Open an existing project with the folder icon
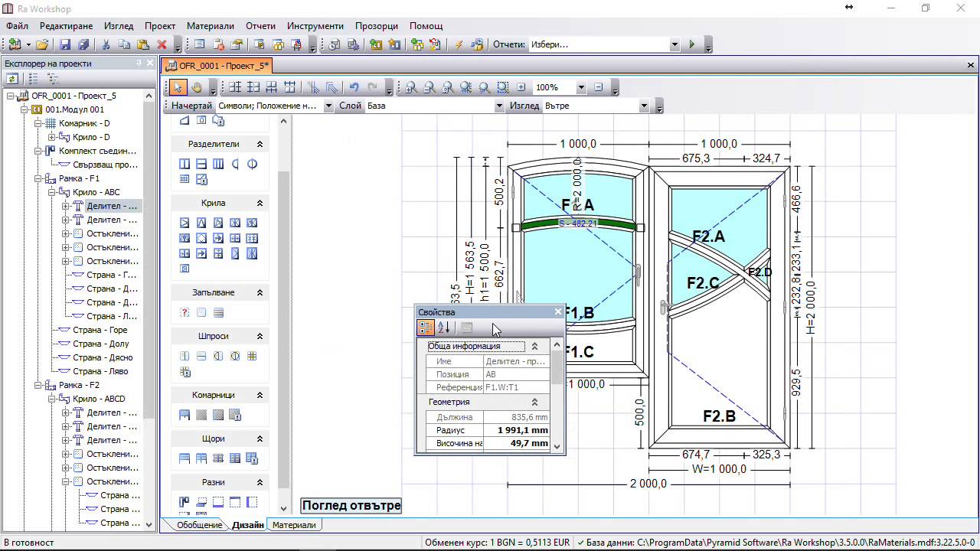Image resolution: width=980 pixels, height=551 pixels. point(42,45)
